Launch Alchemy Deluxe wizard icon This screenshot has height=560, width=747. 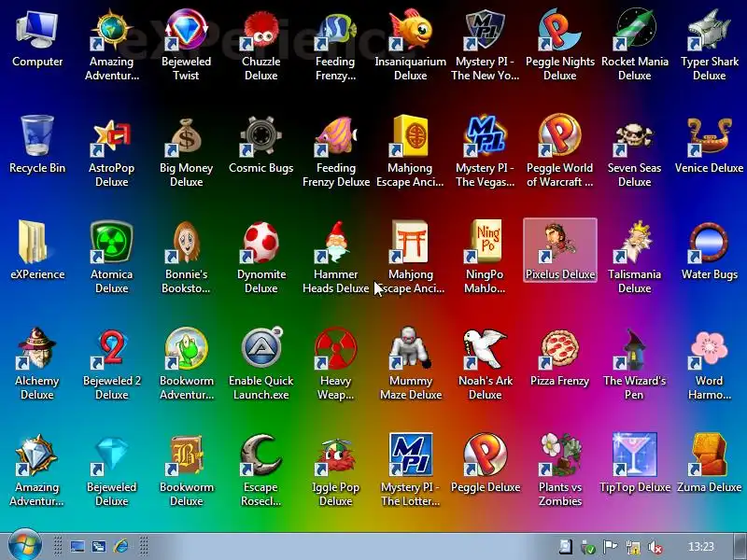(x=37, y=364)
